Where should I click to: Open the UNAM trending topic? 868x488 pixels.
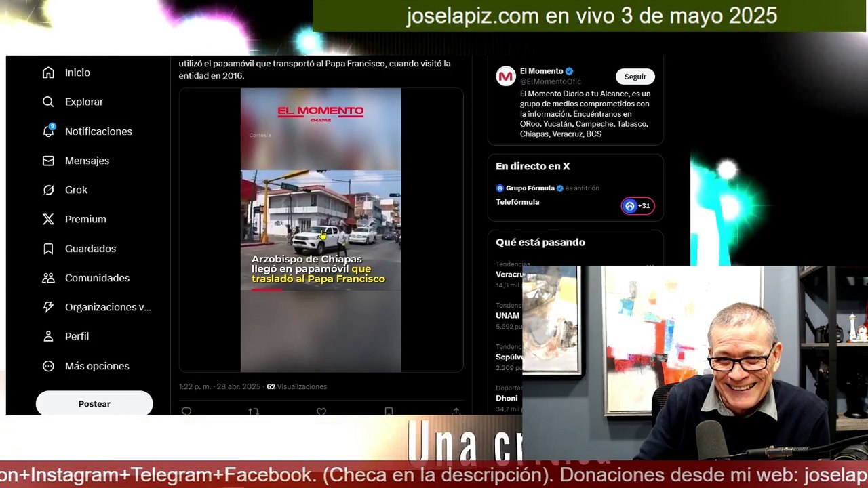coord(507,316)
